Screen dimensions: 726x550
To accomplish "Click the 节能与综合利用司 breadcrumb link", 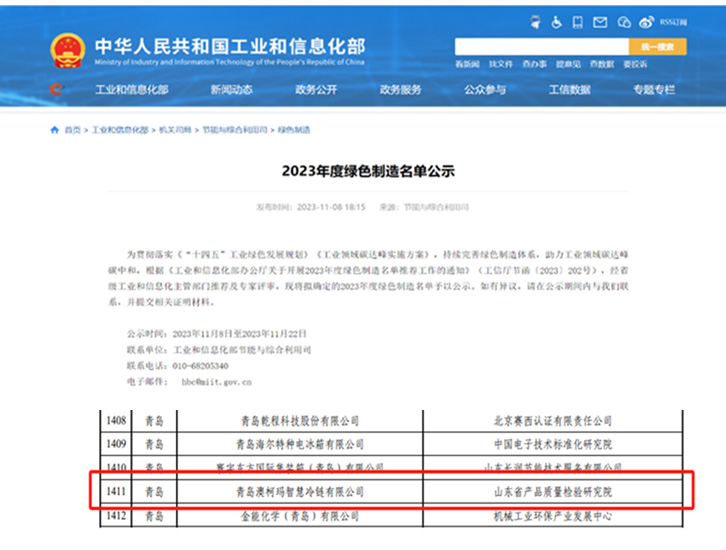I will pyautogui.click(x=235, y=130).
